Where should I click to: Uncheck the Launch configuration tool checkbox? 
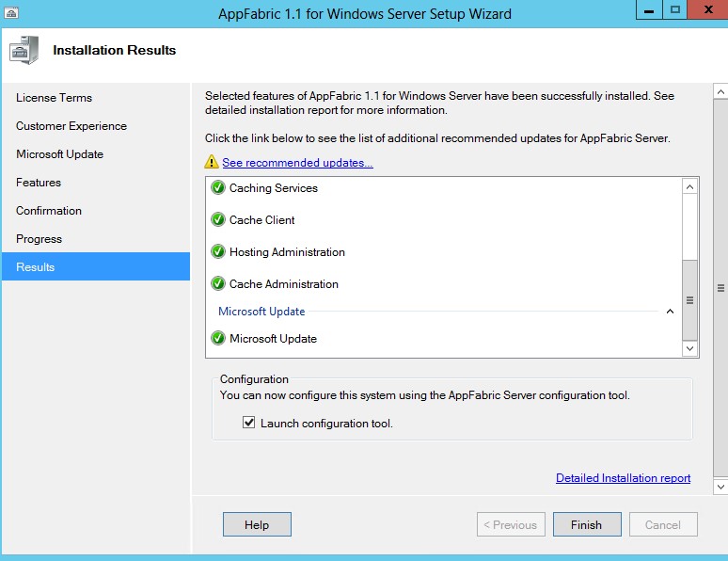point(249,423)
